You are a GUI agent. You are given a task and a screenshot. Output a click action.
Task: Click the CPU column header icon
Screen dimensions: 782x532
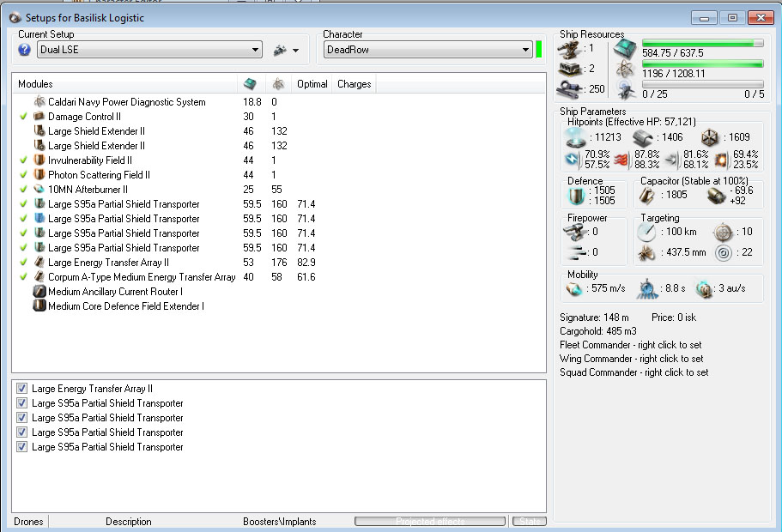(251, 84)
